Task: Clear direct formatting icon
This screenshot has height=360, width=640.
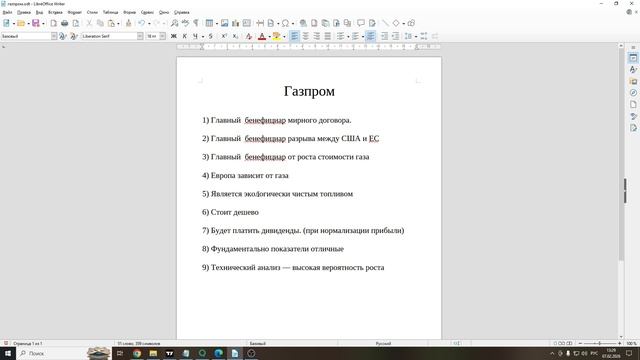Action: [249, 36]
